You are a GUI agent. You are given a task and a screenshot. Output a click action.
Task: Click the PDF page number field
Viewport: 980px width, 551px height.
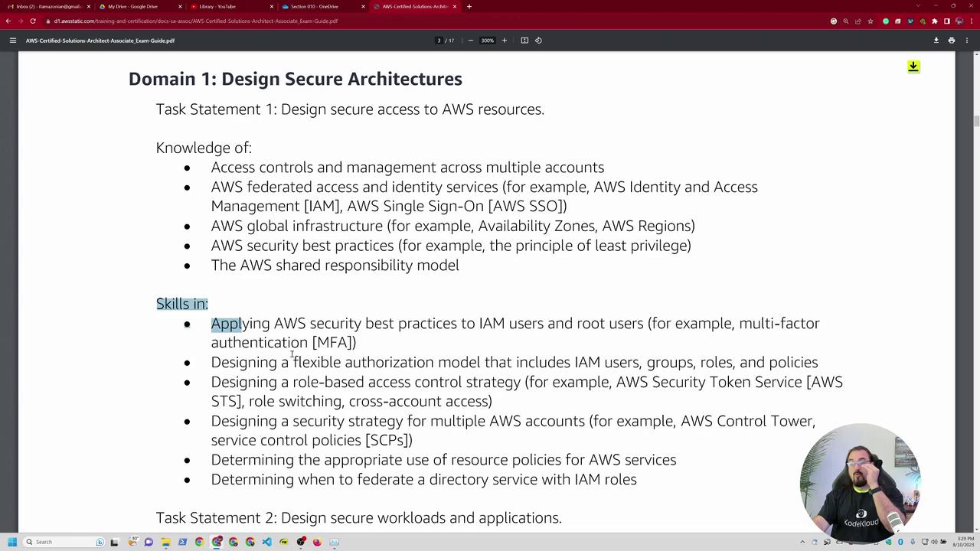click(439, 41)
